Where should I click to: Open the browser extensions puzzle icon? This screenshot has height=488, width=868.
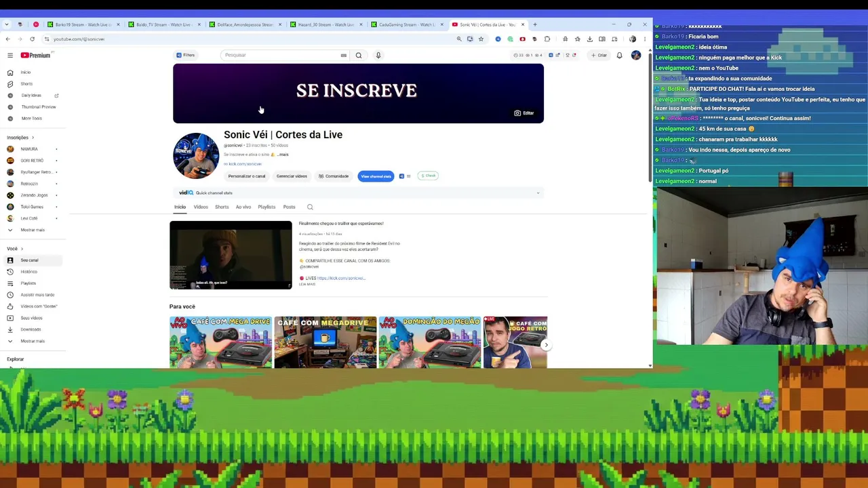pos(547,39)
